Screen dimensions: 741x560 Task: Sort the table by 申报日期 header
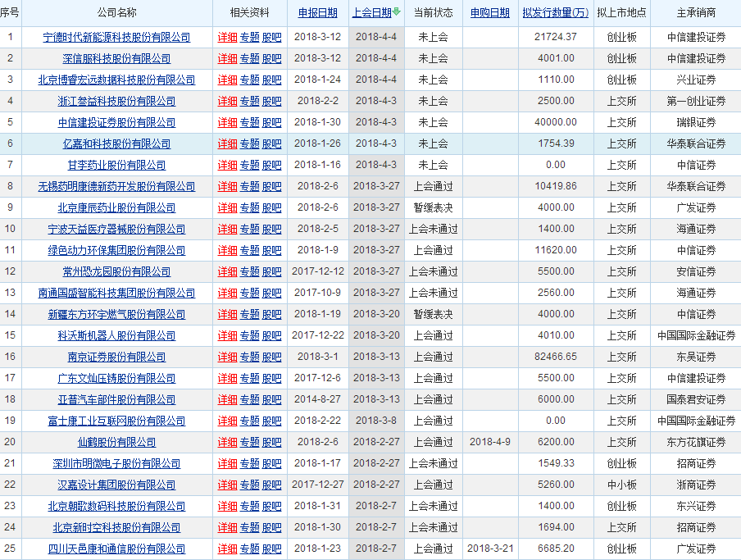click(x=317, y=13)
